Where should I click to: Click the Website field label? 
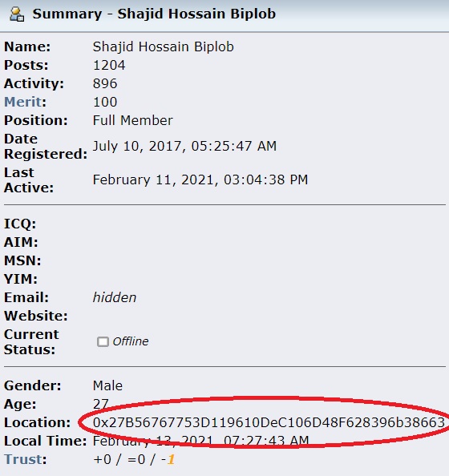tap(36, 316)
